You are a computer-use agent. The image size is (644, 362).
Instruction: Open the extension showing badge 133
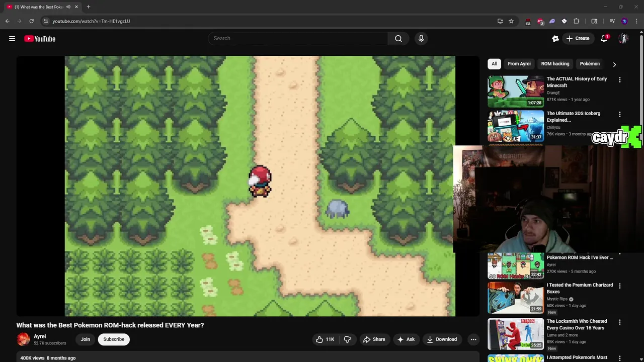(x=528, y=22)
